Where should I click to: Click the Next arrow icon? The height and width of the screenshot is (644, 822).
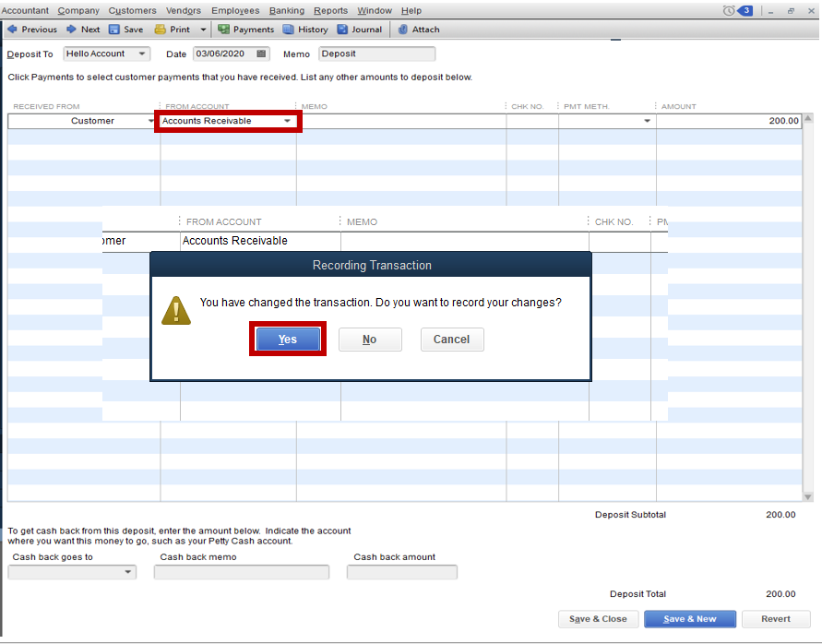71,30
